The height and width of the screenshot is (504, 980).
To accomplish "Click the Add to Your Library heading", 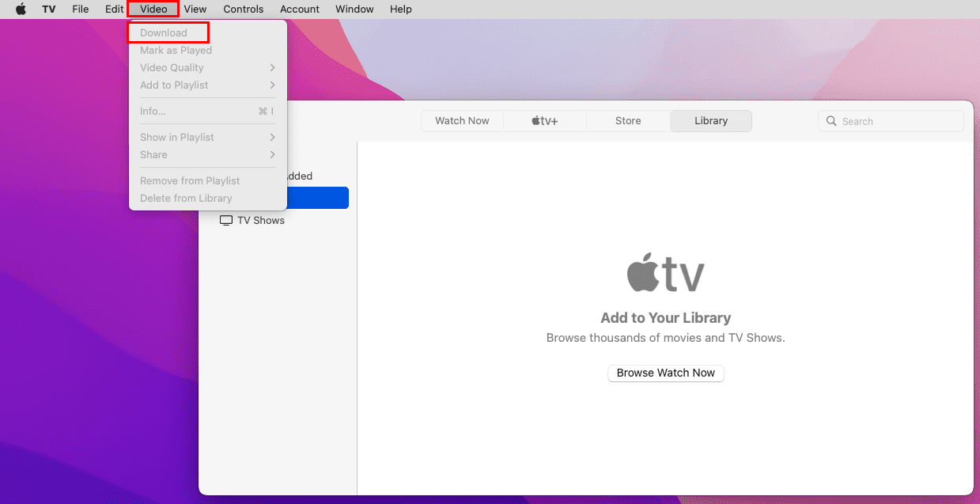I will (666, 318).
